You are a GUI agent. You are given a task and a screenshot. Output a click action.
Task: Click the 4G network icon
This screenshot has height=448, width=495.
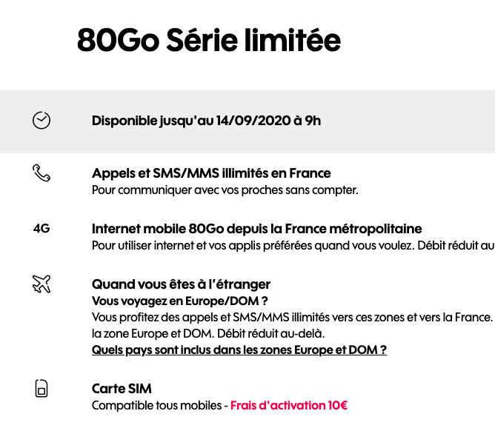tap(41, 228)
